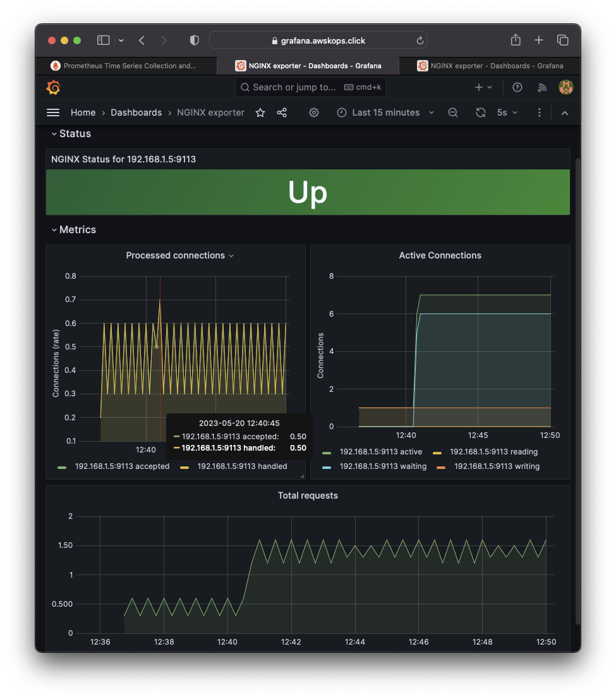616x699 pixels.
Task: Open Safari privacy shield report
Action: [x=195, y=40]
